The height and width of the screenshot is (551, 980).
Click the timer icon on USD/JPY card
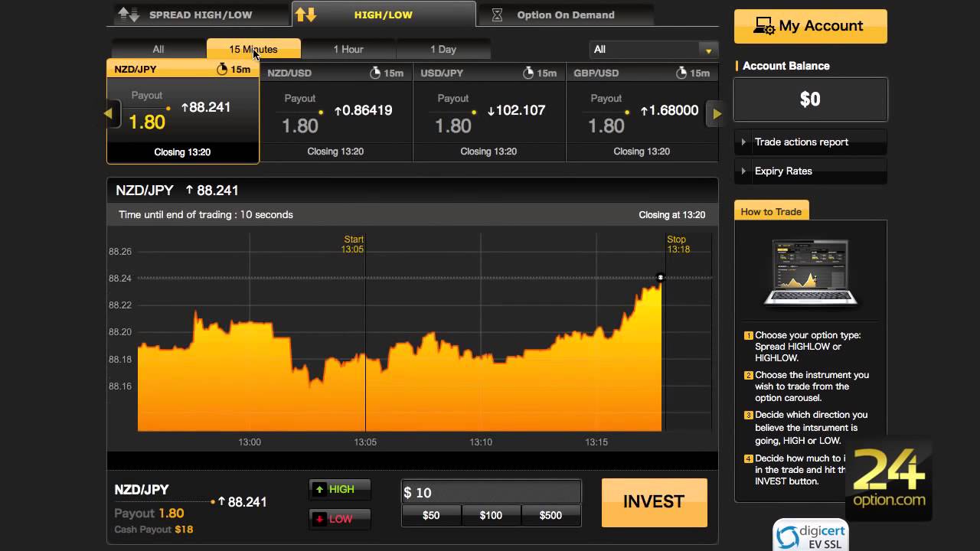pyautogui.click(x=528, y=73)
